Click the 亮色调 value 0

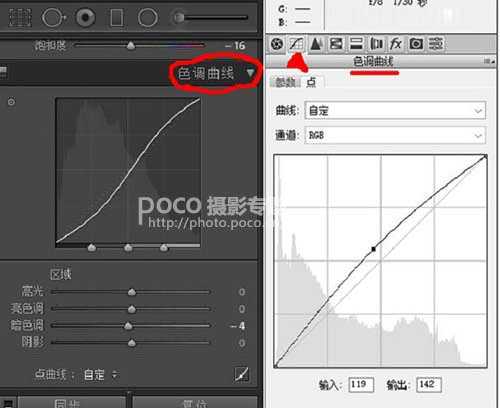242,309
